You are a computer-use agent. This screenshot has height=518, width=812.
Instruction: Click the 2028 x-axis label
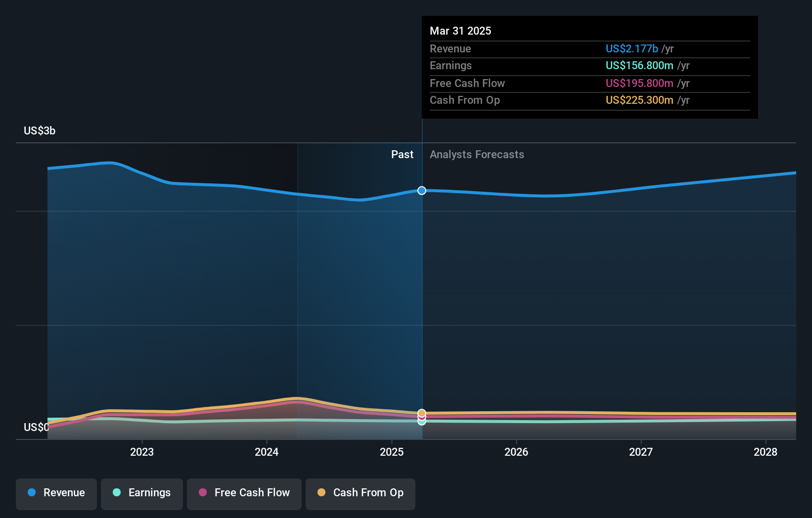[766, 452]
